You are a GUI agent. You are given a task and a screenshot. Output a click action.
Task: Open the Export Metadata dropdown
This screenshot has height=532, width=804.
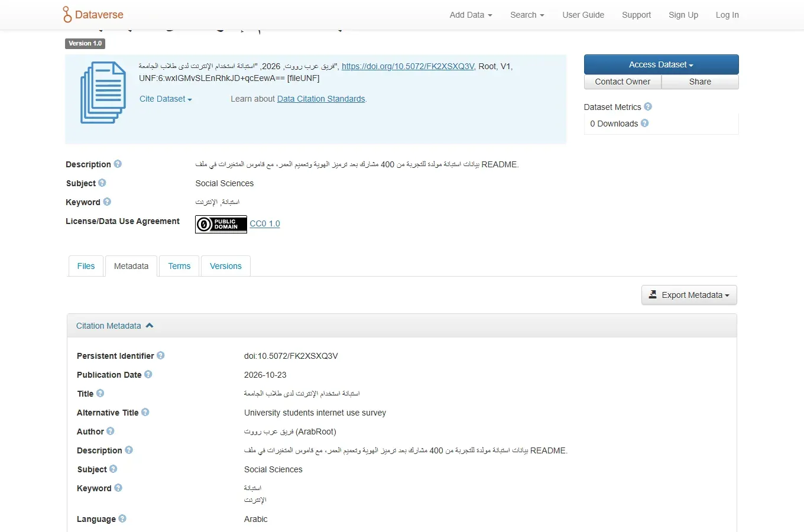coord(689,295)
